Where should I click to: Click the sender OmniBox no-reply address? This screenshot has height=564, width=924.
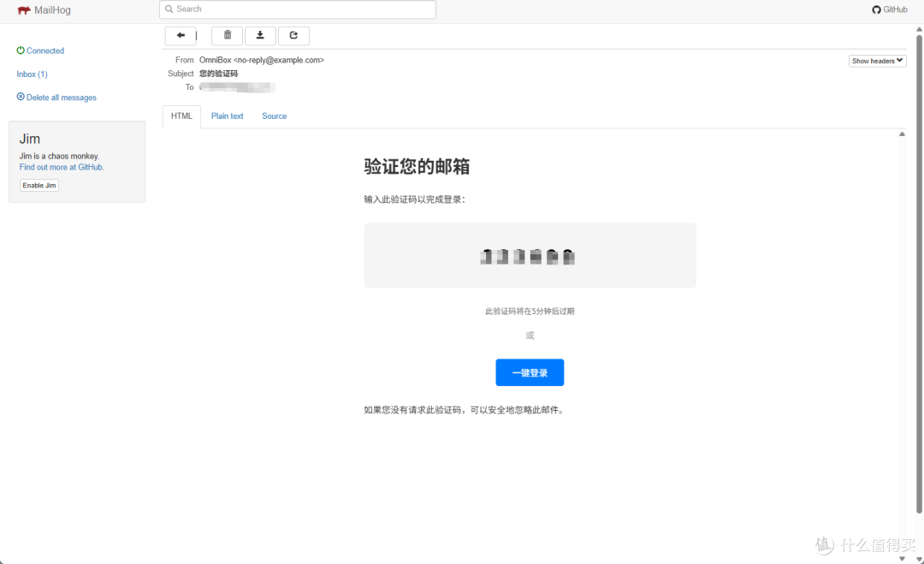coord(262,60)
